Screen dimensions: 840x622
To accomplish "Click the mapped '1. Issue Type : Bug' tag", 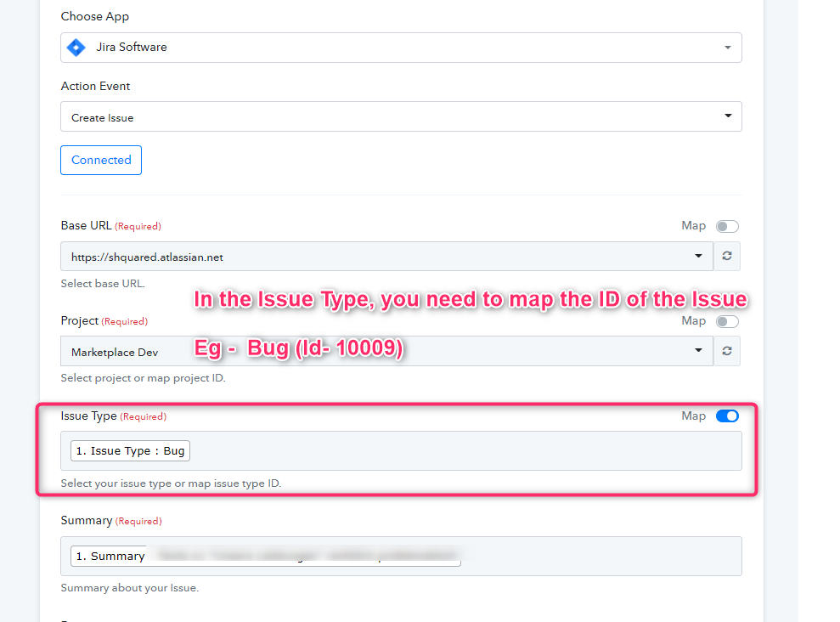I will click(130, 451).
